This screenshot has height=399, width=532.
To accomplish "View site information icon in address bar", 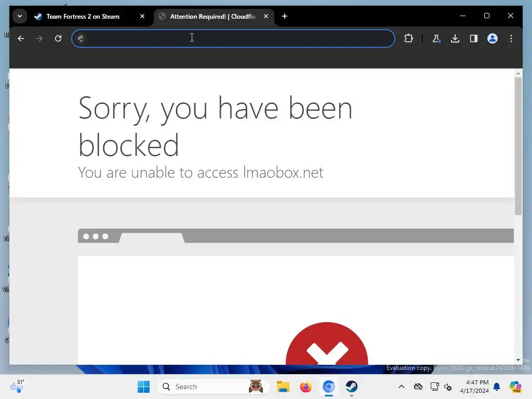I will click(x=81, y=38).
